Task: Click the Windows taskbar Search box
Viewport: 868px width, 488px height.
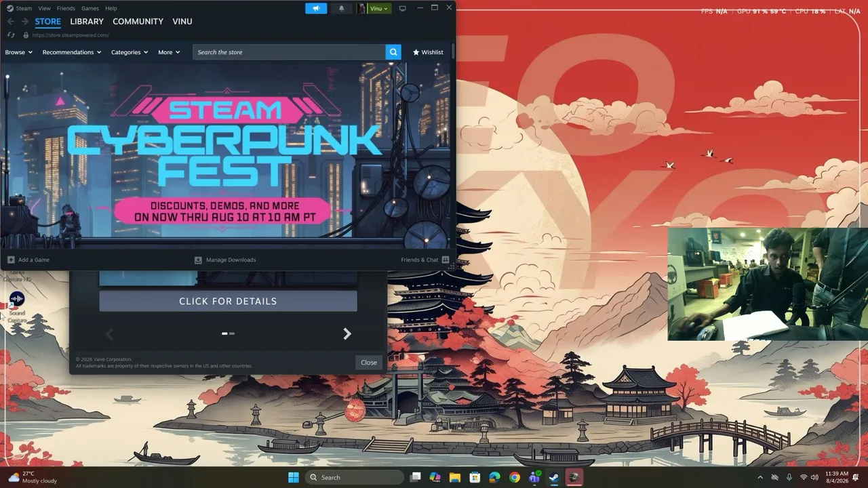Action: (x=355, y=477)
